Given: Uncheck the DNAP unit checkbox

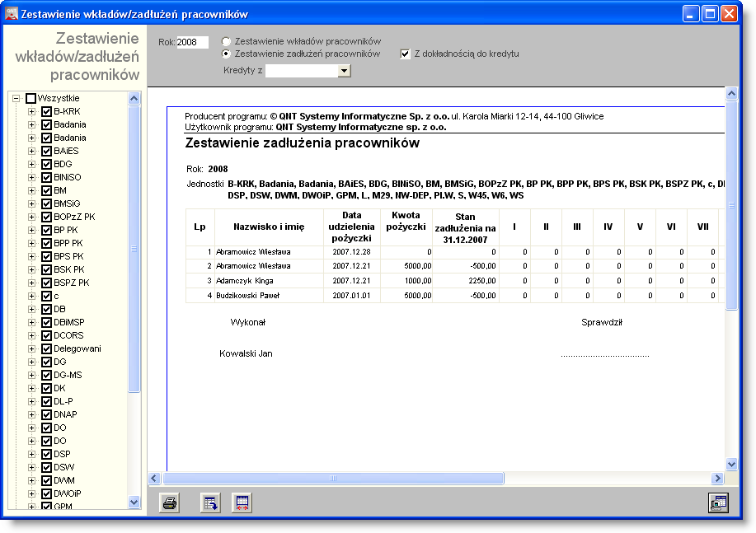Looking at the screenshot, I should (46, 414).
